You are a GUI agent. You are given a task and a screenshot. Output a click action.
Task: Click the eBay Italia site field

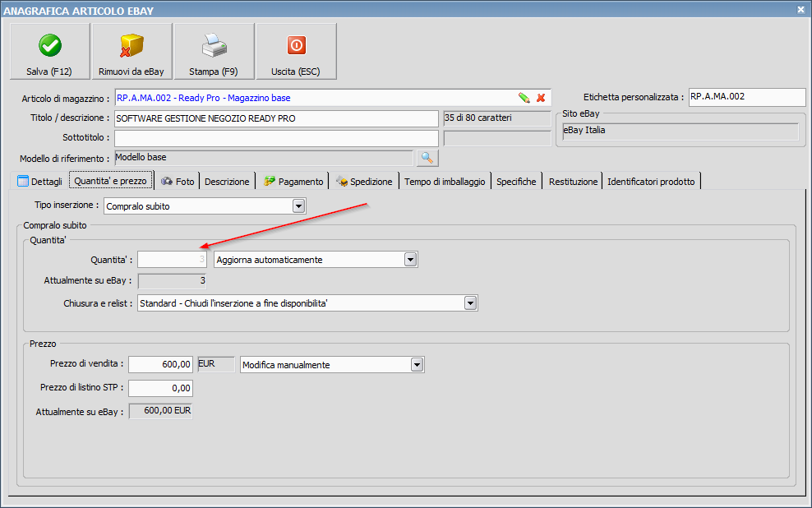click(x=681, y=131)
